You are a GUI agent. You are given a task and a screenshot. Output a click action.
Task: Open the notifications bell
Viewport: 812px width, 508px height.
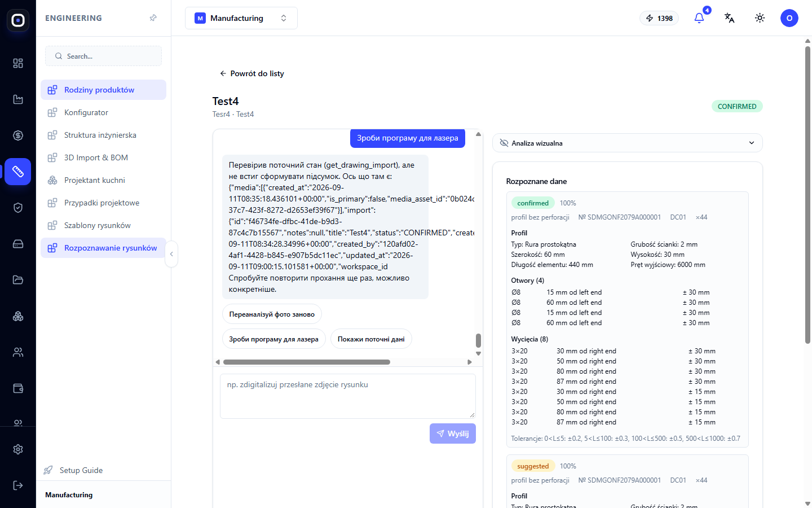point(699,18)
